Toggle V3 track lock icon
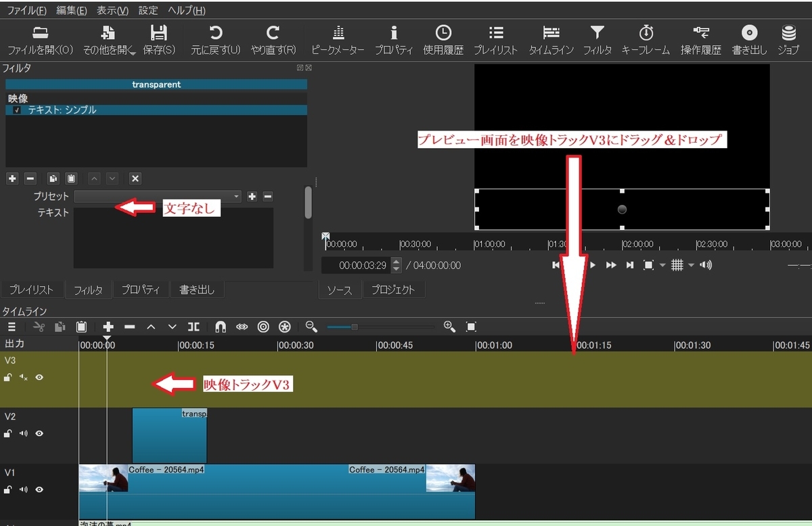The image size is (812, 526). point(8,377)
